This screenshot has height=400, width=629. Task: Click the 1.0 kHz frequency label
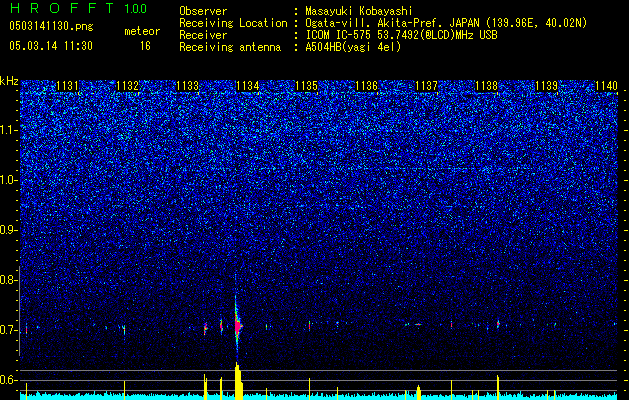[x=8, y=181]
